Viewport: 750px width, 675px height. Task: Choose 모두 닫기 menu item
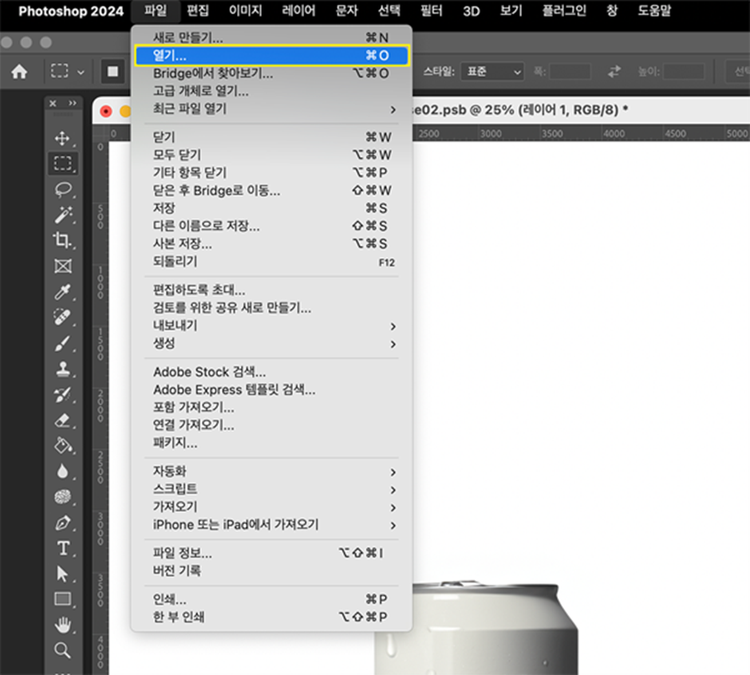click(271, 155)
